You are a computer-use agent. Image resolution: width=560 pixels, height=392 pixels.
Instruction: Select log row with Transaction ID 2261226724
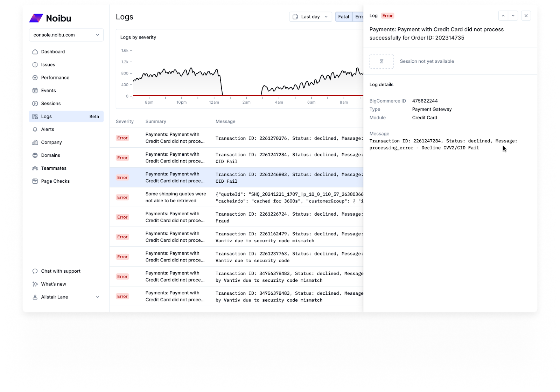coord(236,217)
